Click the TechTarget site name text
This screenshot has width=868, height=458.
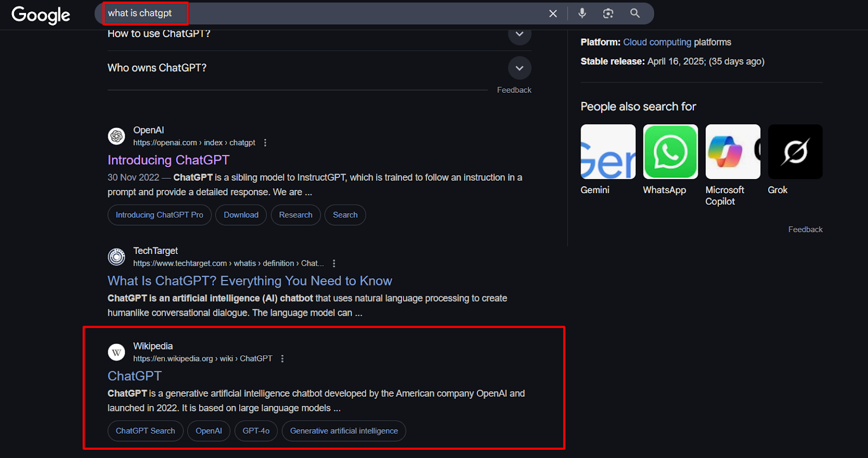point(156,251)
